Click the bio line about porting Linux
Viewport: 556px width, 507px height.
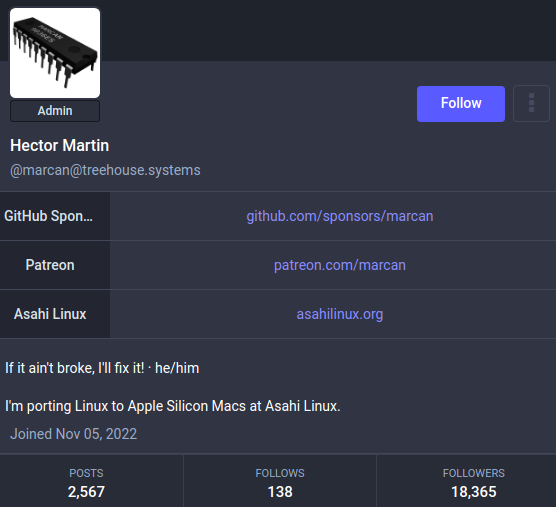click(173, 406)
